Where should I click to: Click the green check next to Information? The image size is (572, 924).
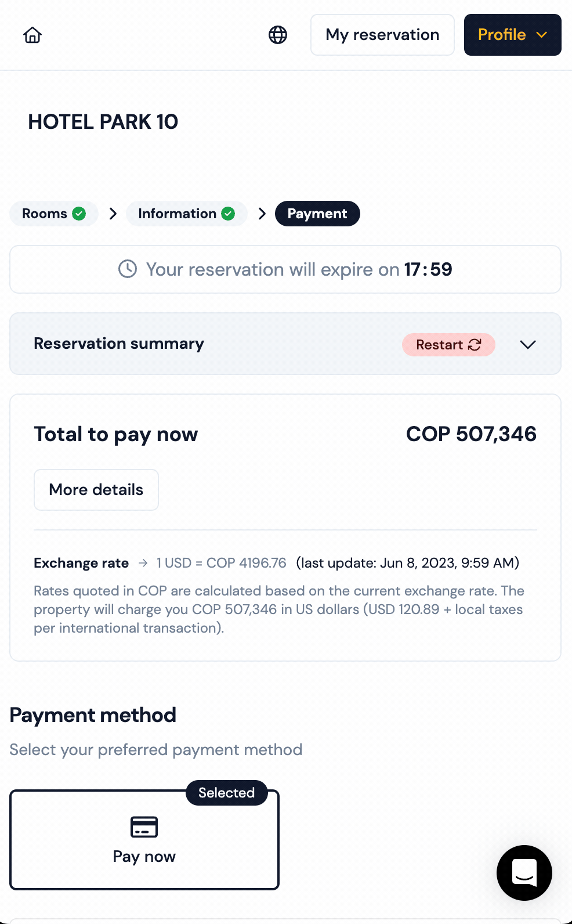click(x=229, y=214)
